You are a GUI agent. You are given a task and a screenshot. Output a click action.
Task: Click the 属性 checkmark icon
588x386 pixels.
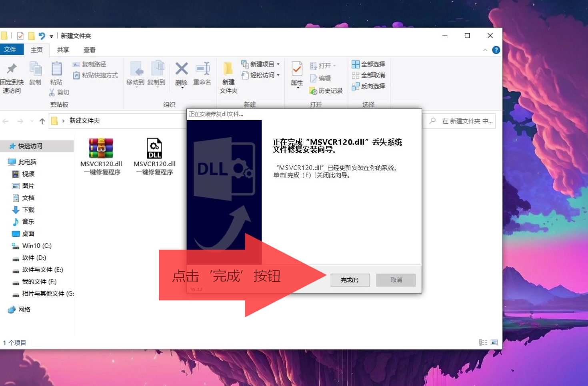pyautogui.click(x=297, y=69)
